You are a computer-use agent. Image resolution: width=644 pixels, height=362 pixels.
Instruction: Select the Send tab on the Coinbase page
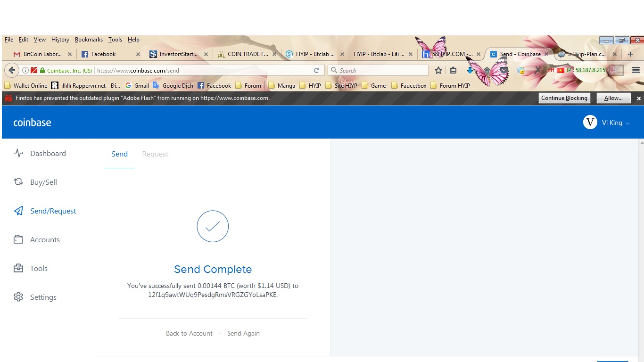point(119,154)
